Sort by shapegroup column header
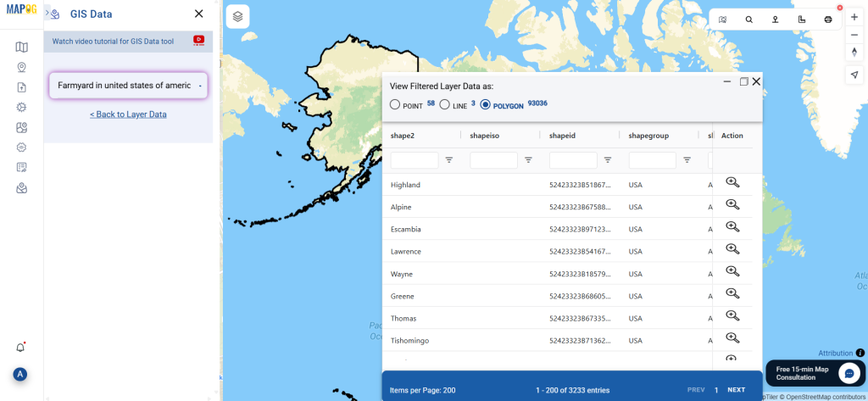 pos(648,136)
